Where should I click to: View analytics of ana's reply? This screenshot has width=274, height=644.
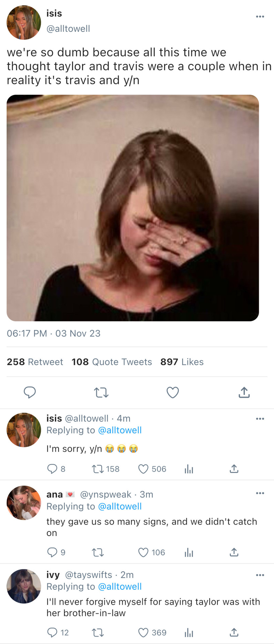point(189,552)
